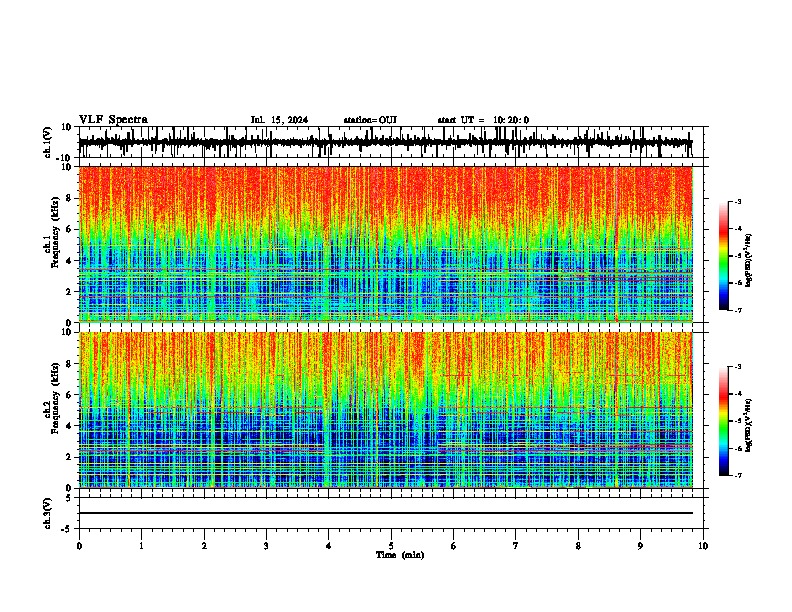The height and width of the screenshot is (612, 792).
Task: Click the '-5' tick on ch.3(V) axis
Action: point(68,529)
